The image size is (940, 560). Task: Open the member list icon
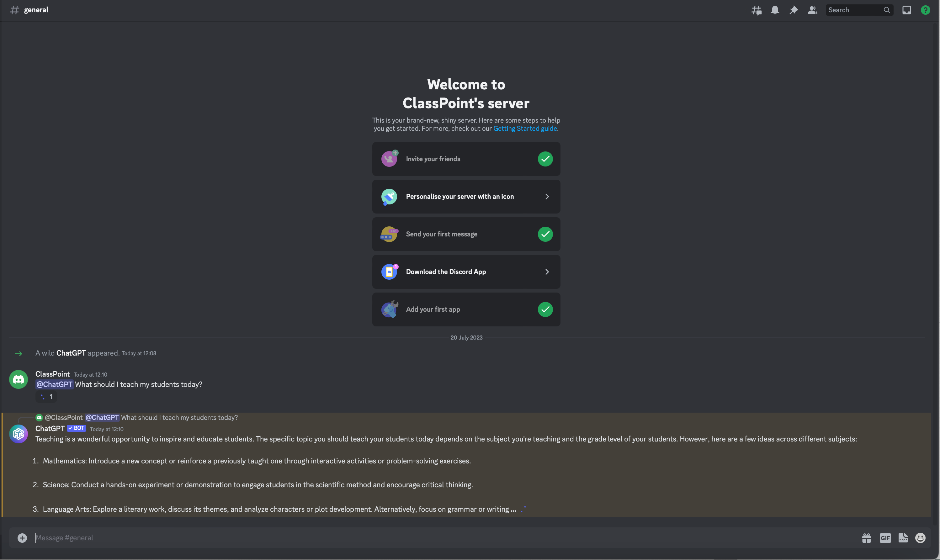click(813, 9)
